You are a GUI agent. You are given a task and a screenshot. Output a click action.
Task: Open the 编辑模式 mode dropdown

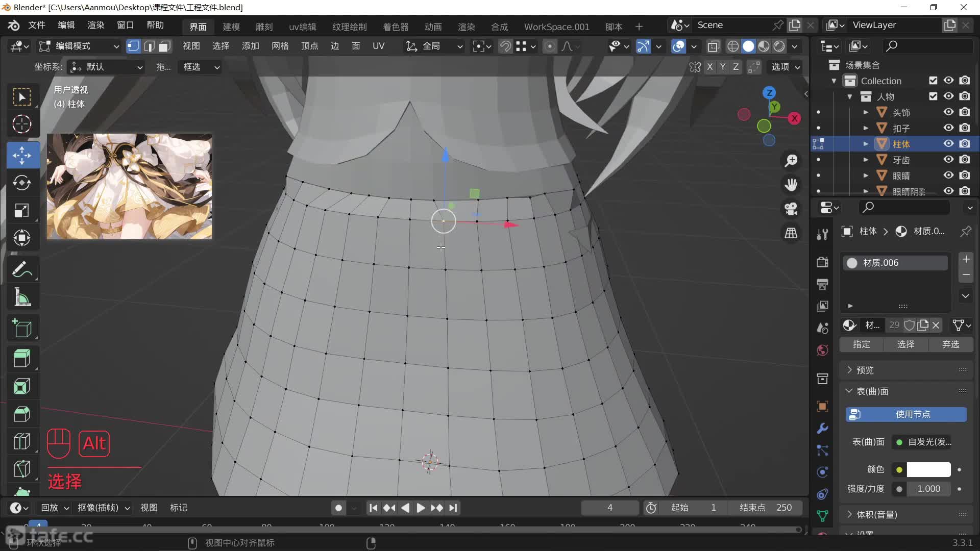coord(79,46)
